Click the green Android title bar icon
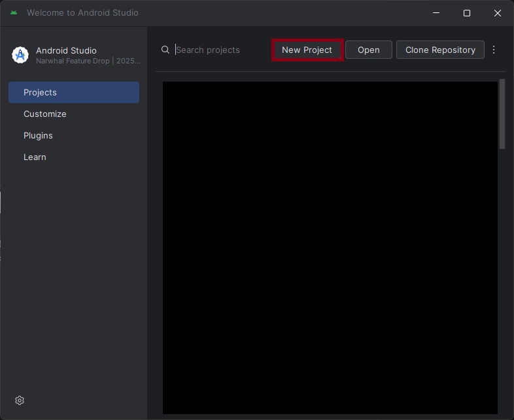 (x=14, y=13)
